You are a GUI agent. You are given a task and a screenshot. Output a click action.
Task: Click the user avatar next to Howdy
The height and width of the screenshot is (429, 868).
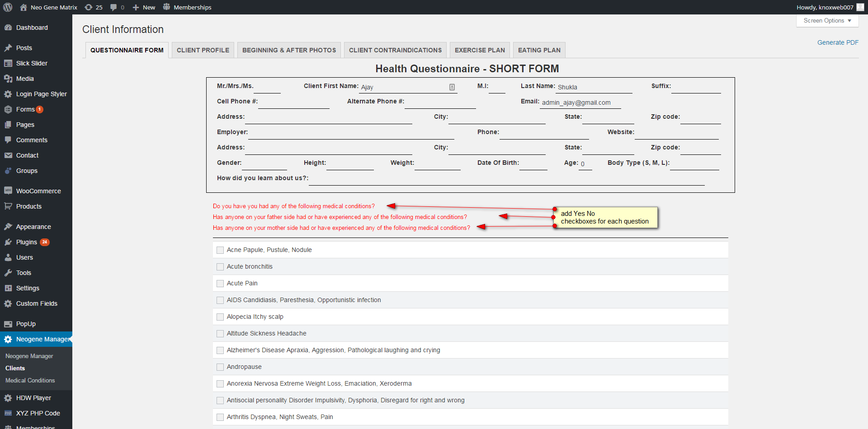(860, 7)
